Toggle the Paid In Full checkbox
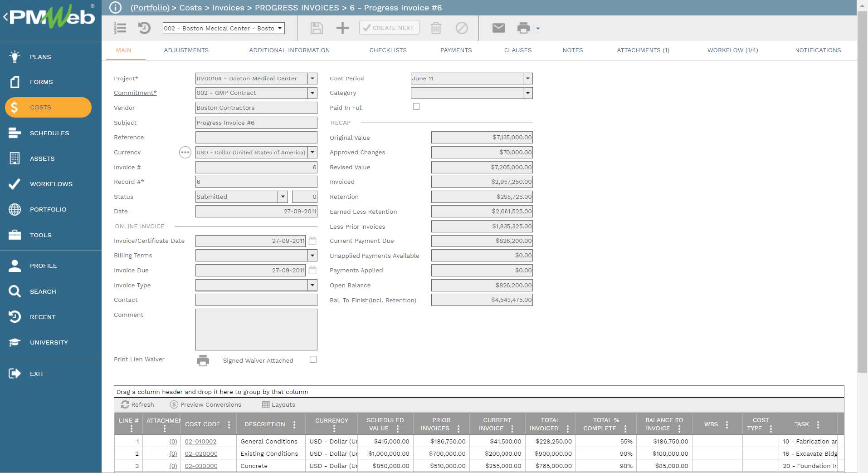The height and width of the screenshot is (473, 868). (x=416, y=107)
